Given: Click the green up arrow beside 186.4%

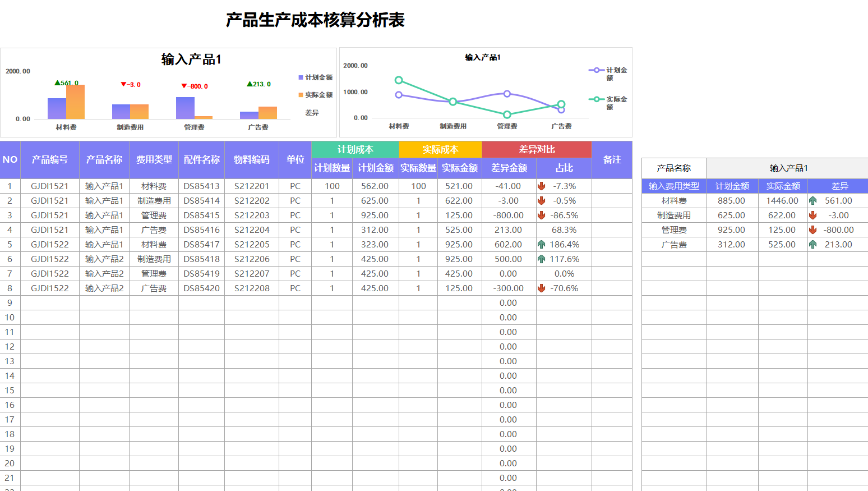Looking at the screenshot, I should (540, 244).
